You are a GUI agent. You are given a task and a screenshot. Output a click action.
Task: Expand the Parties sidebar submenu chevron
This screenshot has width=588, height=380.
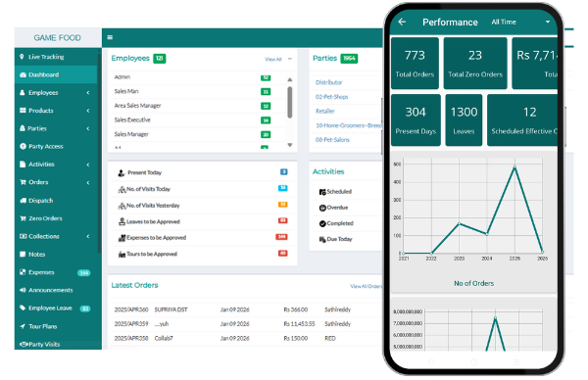pyautogui.click(x=88, y=128)
